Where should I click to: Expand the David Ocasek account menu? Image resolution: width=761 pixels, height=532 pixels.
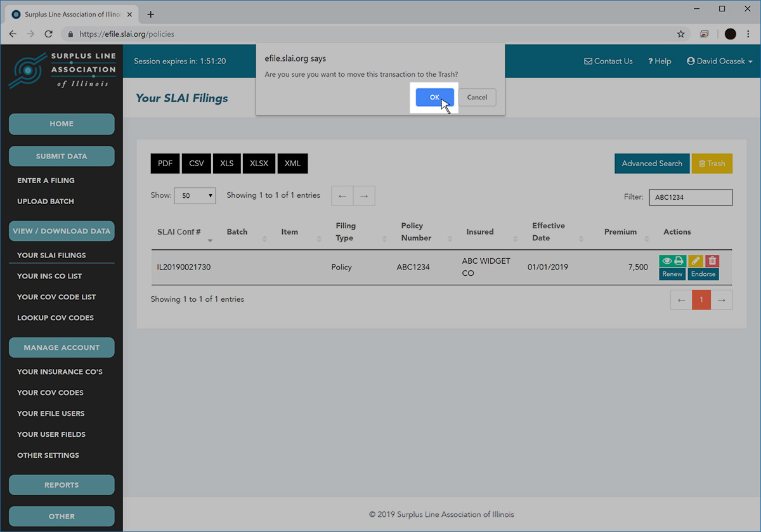720,61
